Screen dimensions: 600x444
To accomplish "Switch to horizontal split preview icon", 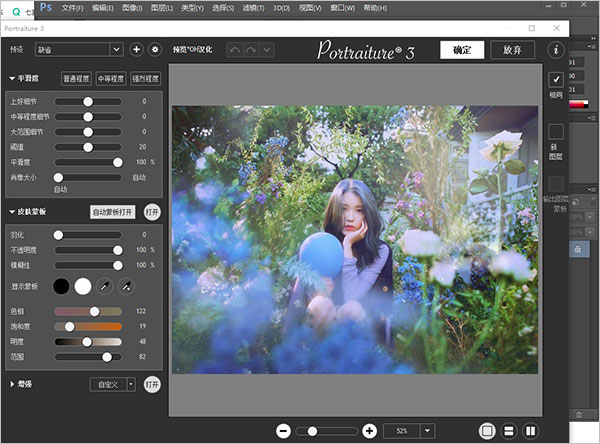I will tap(508, 430).
